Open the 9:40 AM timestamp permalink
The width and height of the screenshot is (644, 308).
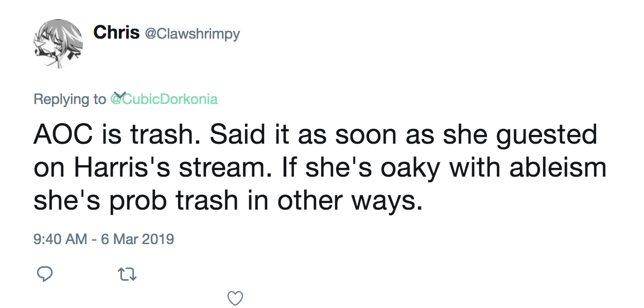tap(60, 239)
